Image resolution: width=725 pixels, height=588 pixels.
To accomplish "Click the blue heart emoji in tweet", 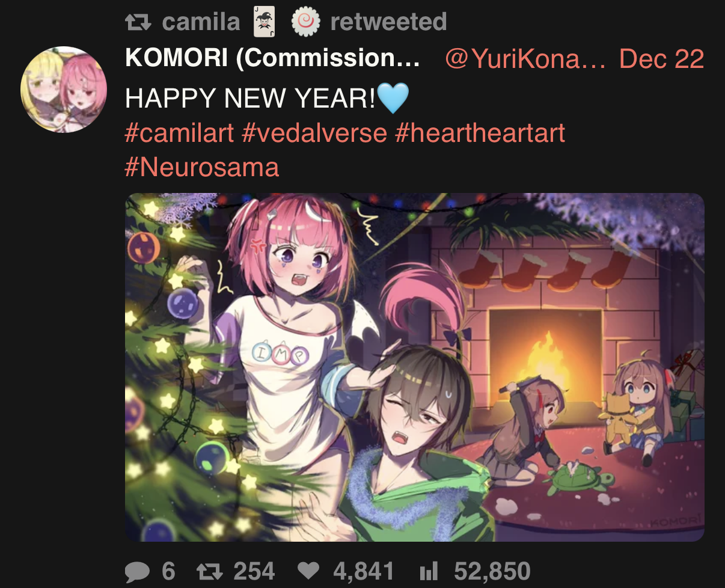I will point(394,97).
